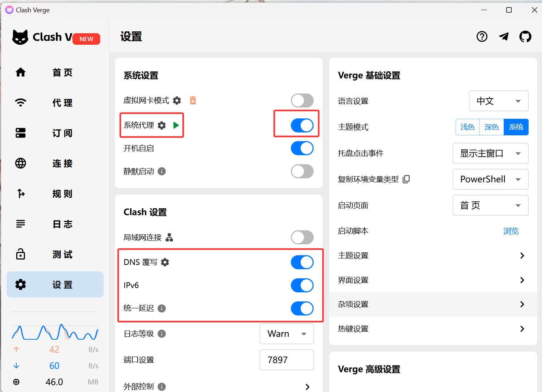Go to 代理 in sidebar
Screen dimensions: 542x392
(55, 103)
